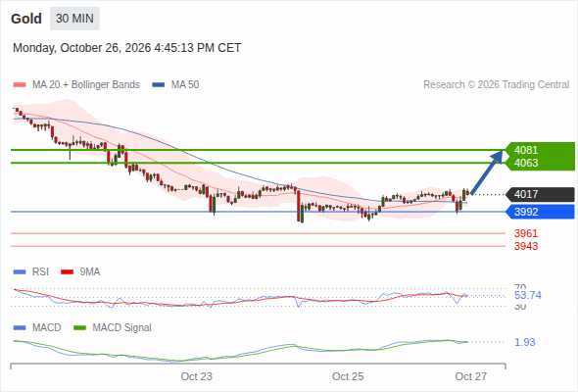
Task: Click the MACD value 1.93
Action: 524,342
